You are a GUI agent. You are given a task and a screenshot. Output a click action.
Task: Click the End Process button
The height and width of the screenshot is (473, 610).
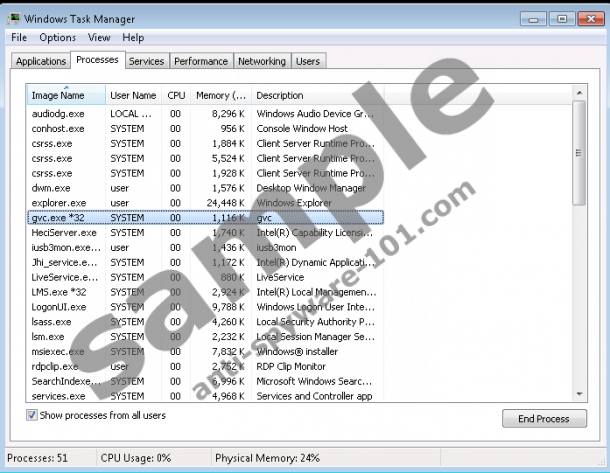point(543,419)
